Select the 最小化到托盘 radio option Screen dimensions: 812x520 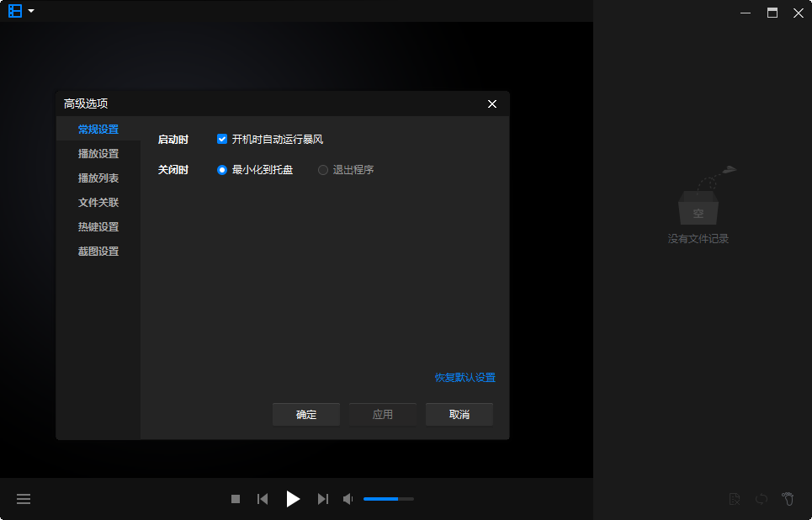coord(222,170)
